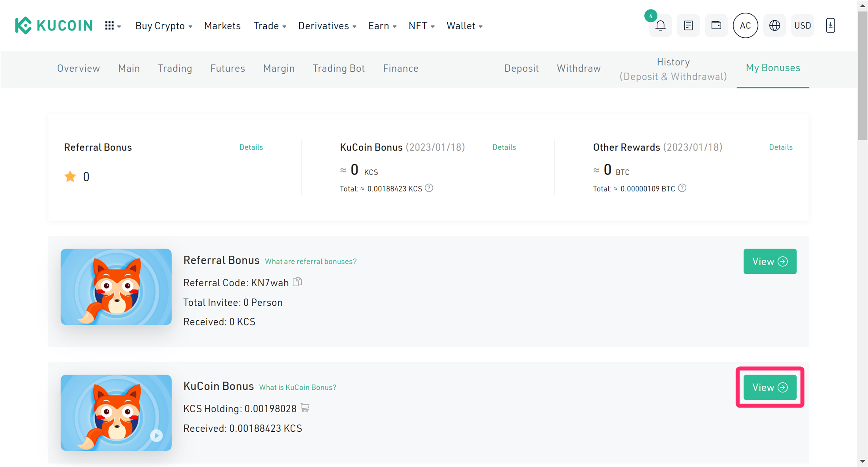Expand the Earn dropdown menu

[x=382, y=26]
